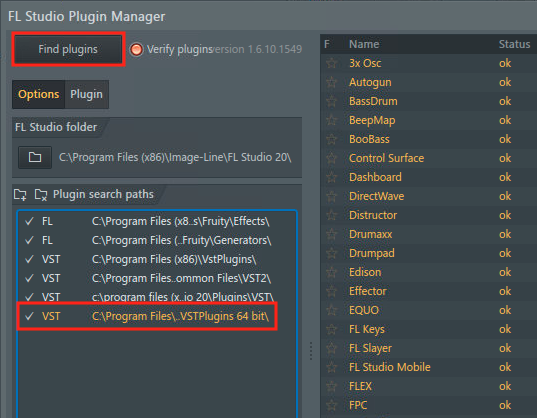
Task: Click the favorite star beside FL Keys
Action: point(331,329)
